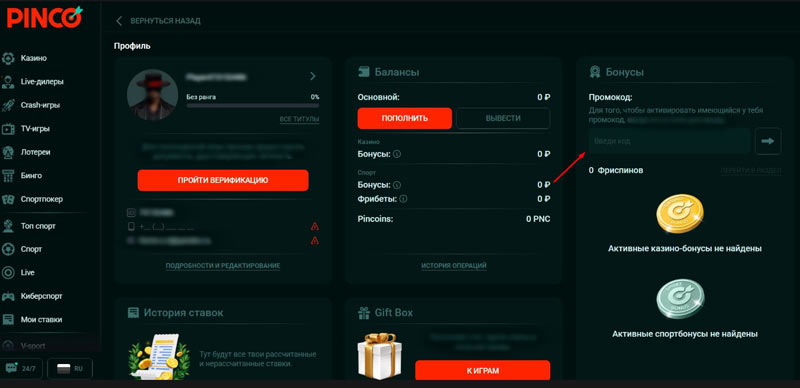Open ИСТОРИЯ ОПЕРАЦИЙ link
This screenshot has width=800, height=388.
[454, 266]
